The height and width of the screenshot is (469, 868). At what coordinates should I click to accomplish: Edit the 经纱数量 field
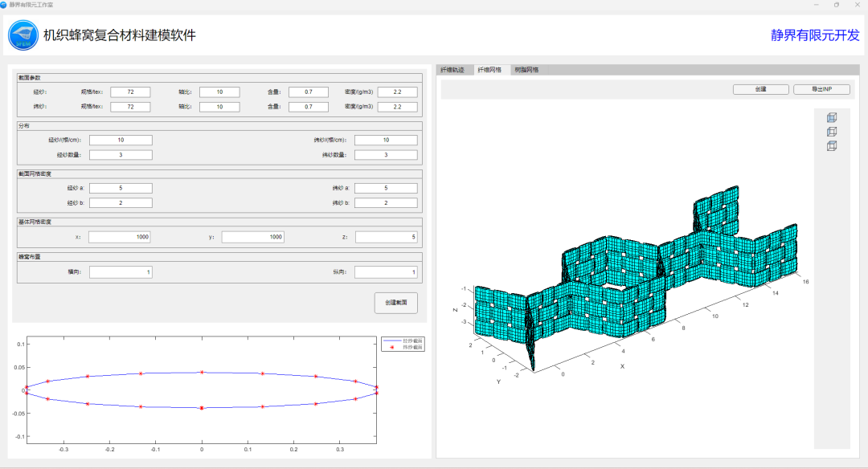[121, 155]
